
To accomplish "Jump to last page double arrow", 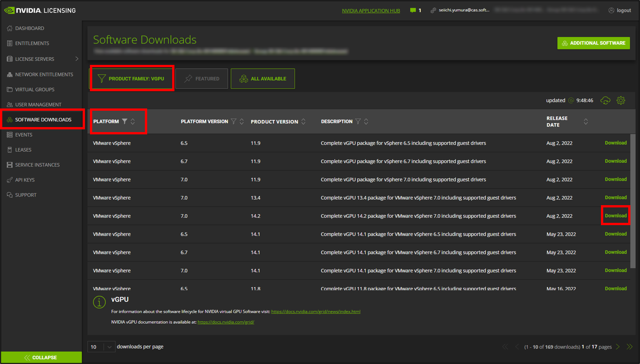I will click(630, 347).
